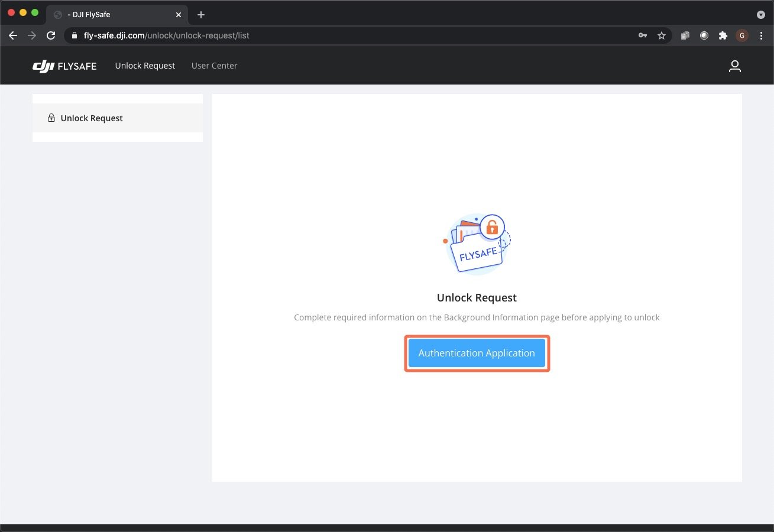774x532 pixels.
Task: Select the DJI FlySafe browser tab
Action: [118, 15]
